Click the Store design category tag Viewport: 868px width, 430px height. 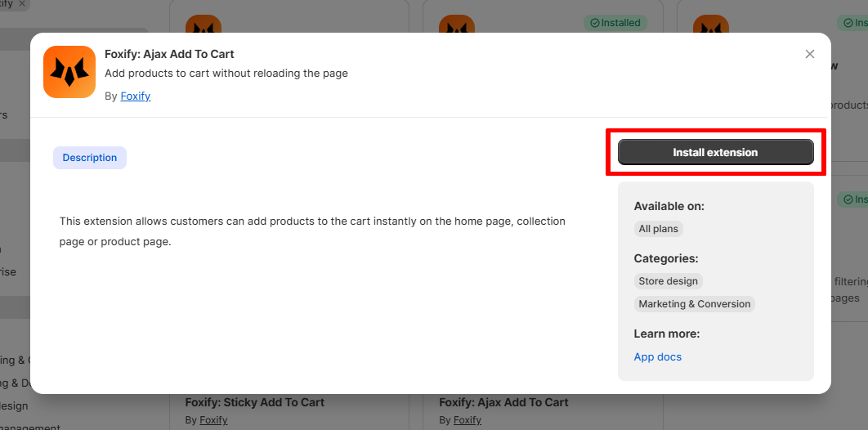tap(668, 281)
